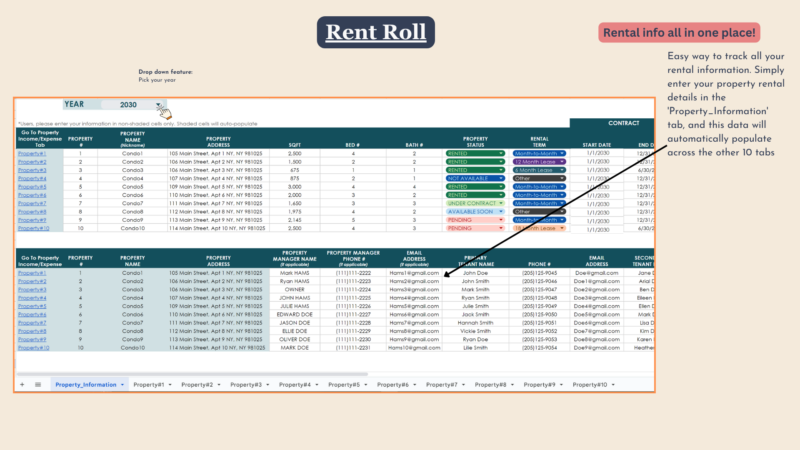Open Property#10 tab menu arrow
Screen dimensions: 800x450
(613, 385)
